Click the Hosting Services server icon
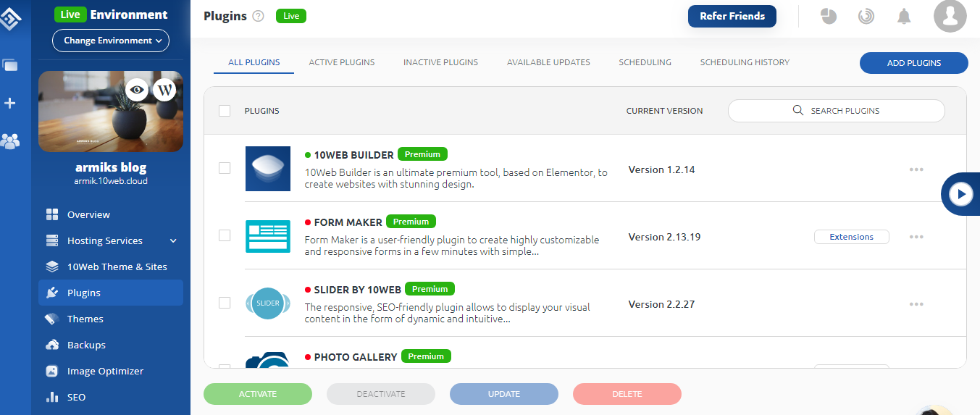The image size is (980, 415). pyautogui.click(x=52, y=240)
